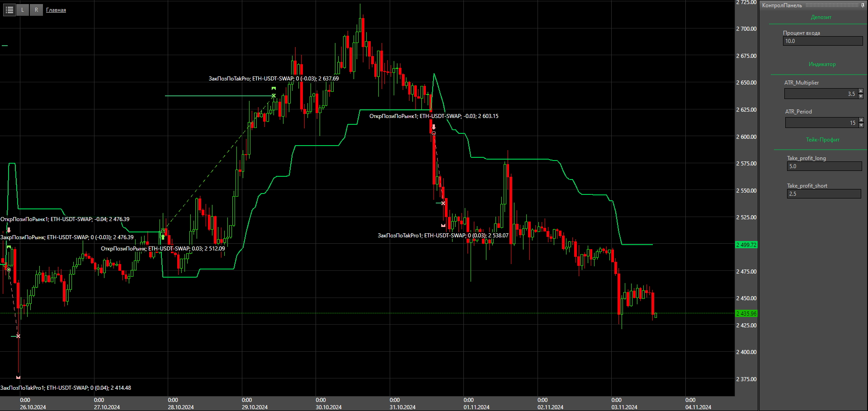868x411 pixels.
Task: Click the Процент входа input field
Action: [822, 41]
